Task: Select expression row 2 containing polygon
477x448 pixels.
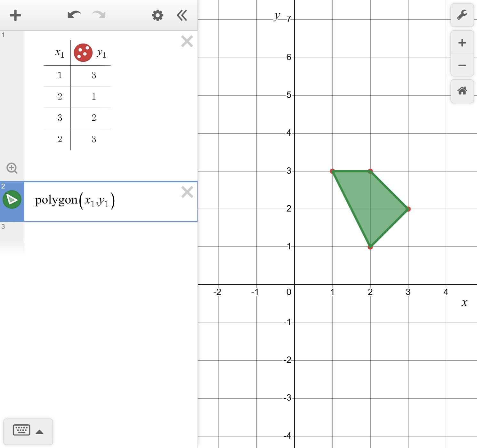Action: coord(112,200)
